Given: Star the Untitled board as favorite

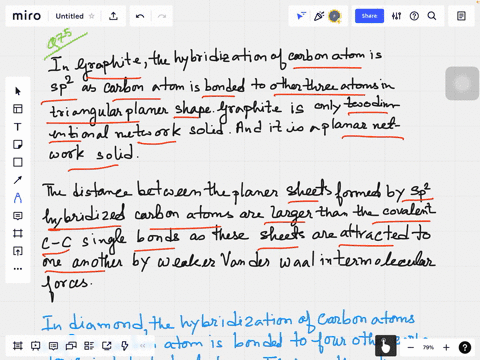Looking at the screenshot, I should [x=92, y=16].
